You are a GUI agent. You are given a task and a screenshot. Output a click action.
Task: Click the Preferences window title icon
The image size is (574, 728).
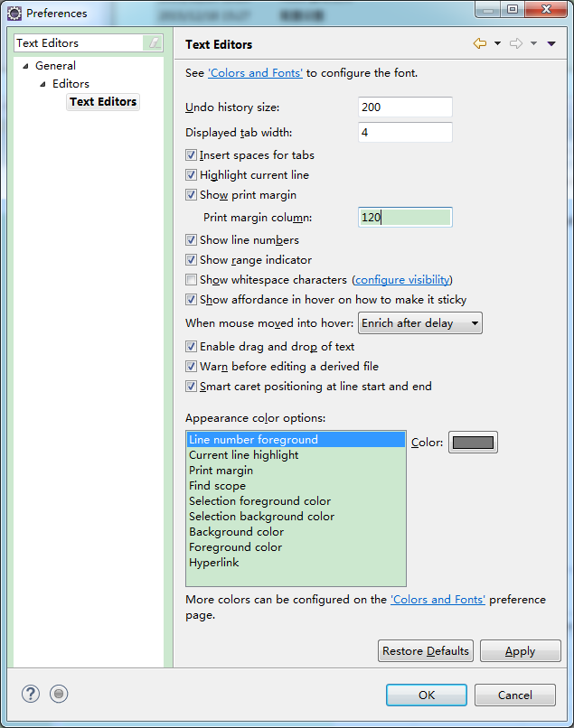click(x=14, y=14)
